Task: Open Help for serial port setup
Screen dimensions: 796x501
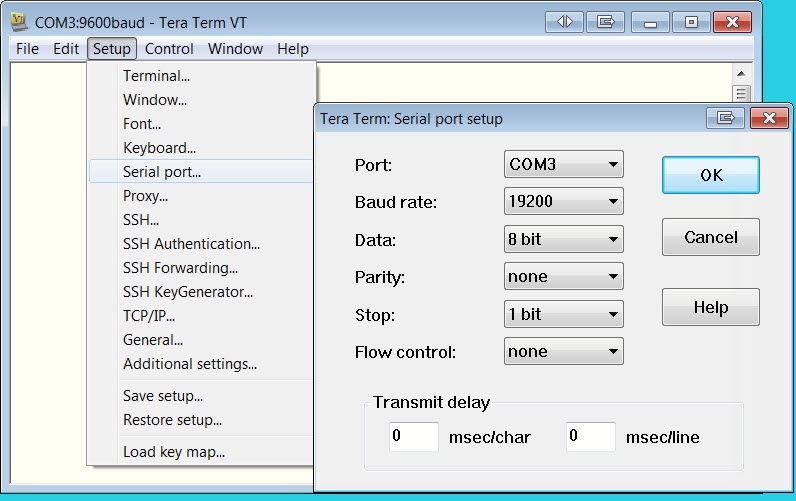Action: 710,308
